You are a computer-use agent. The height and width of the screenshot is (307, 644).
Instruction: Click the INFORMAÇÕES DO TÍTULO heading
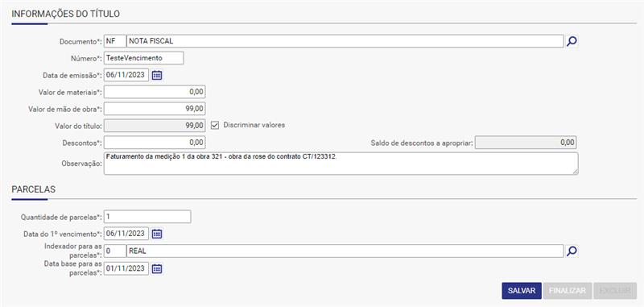[x=66, y=14]
